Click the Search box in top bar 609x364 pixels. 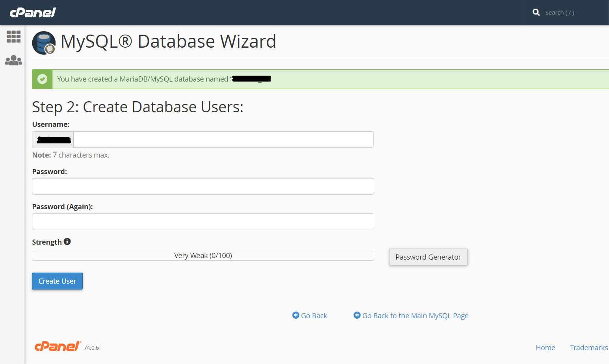pyautogui.click(x=567, y=13)
